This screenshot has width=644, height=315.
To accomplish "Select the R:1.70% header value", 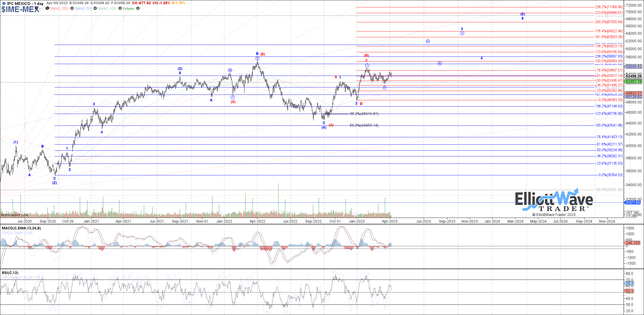I will (179, 3).
